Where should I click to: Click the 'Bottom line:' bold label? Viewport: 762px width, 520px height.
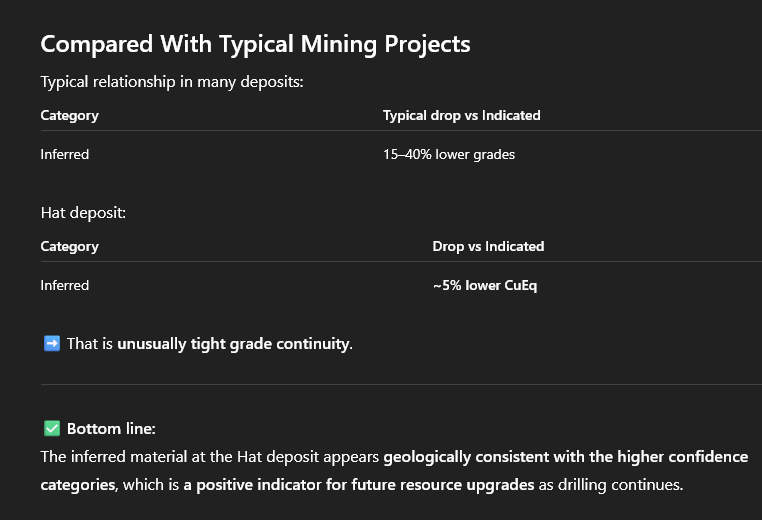[111, 429]
